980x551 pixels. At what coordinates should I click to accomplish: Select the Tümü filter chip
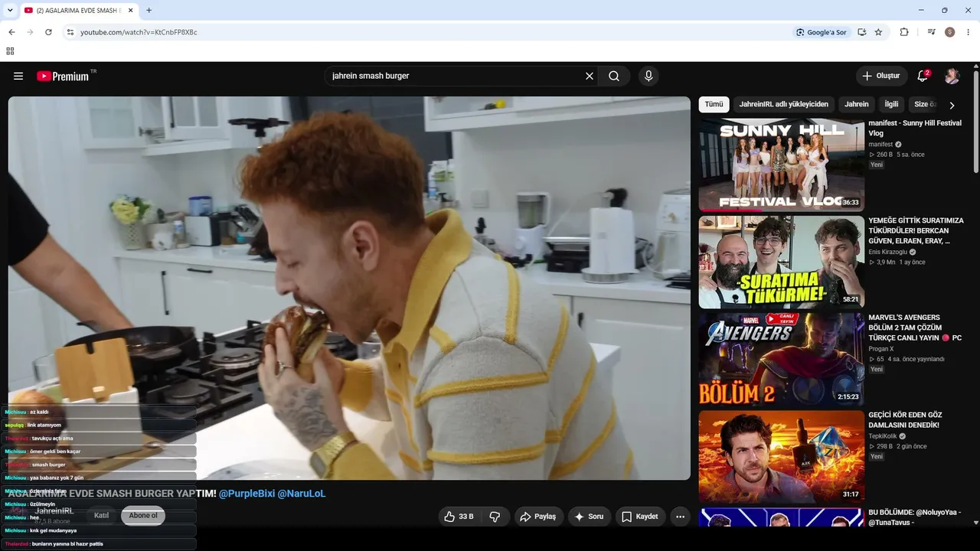point(714,104)
